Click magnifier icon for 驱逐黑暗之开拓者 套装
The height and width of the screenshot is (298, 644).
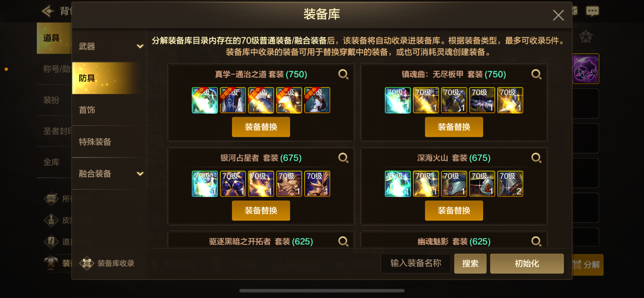click(x=343, y=241)
